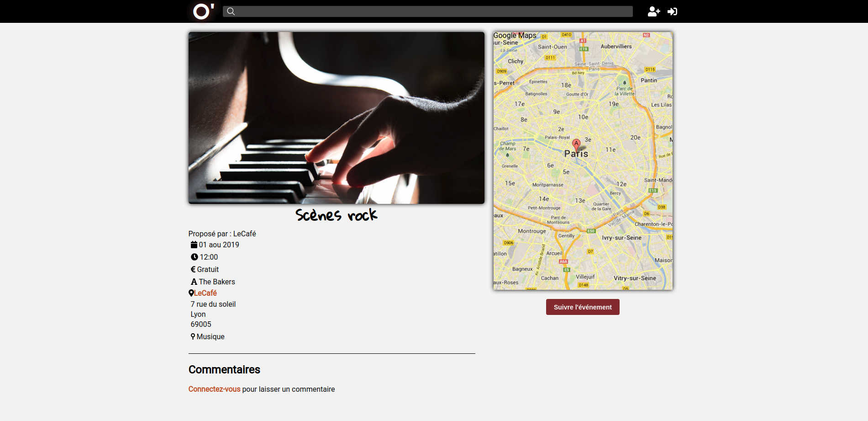Click the Scènes rock event title
Screen dimensions: 868x421
[337, 215]
